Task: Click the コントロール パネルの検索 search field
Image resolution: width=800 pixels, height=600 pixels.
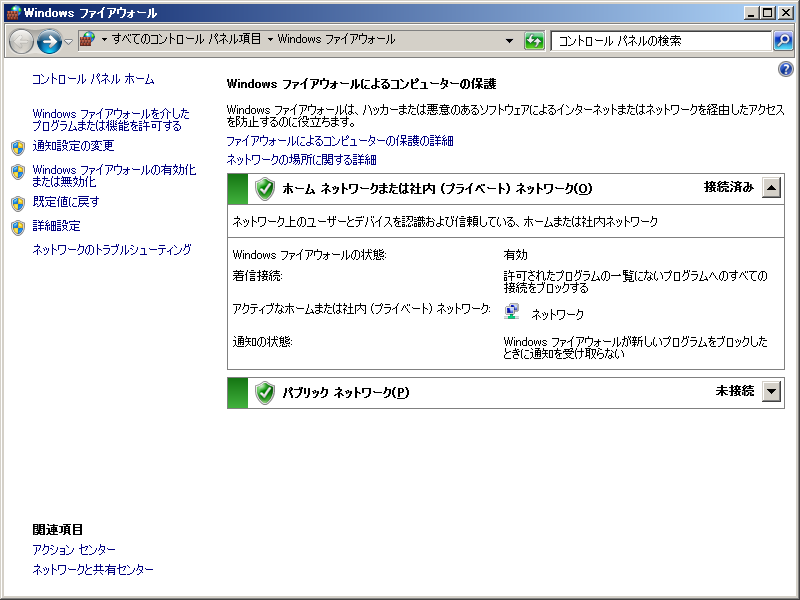Action: coord(661,41)
